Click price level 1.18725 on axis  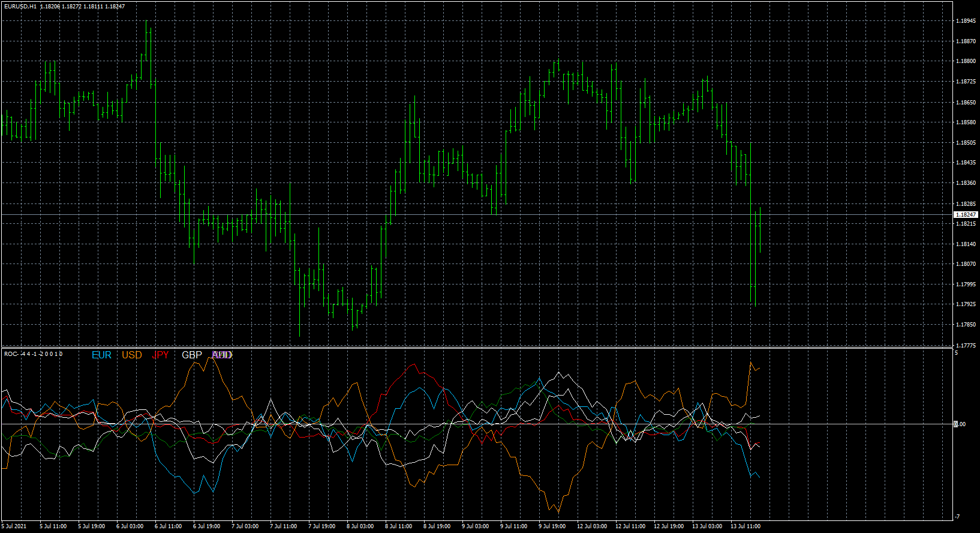(x=964, y=82)
